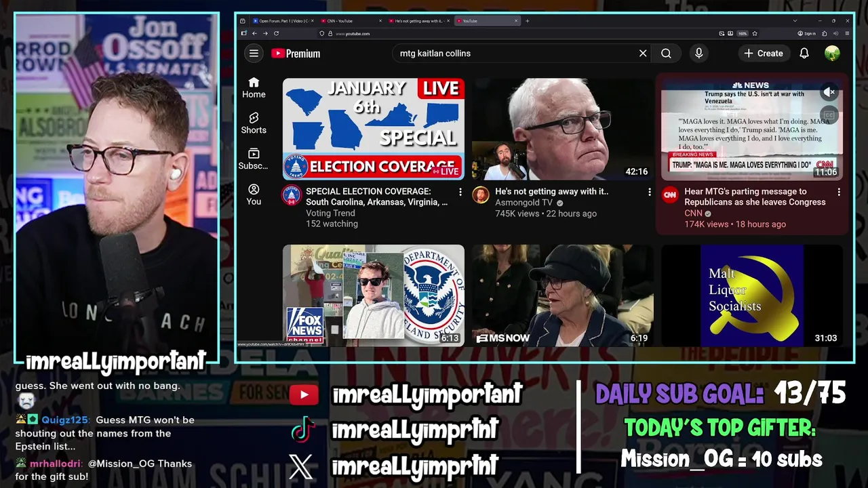Open the Malt Liquor Socialists thumbnail
Screen dimensions: 868x488
pos(752,296)
